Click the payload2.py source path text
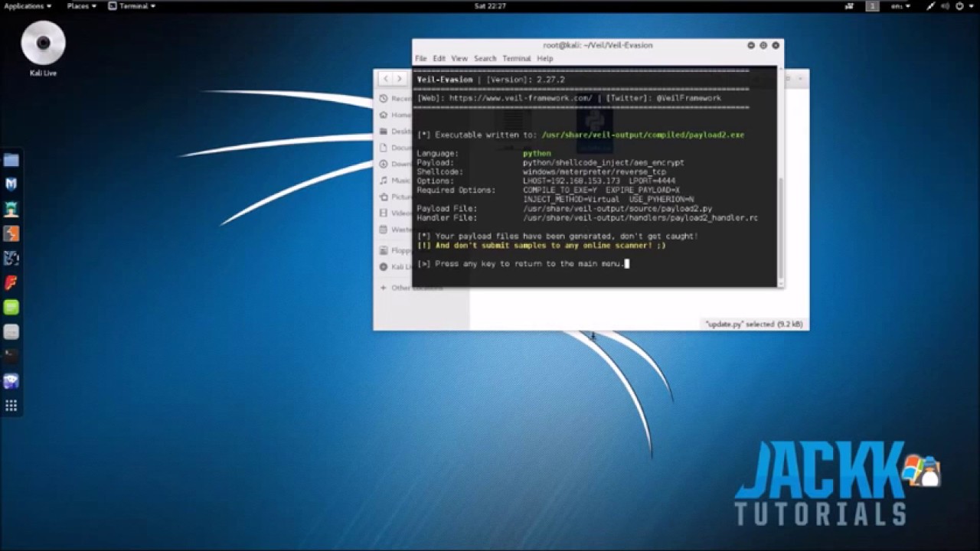980x551 pixels. tap(617, 209)
